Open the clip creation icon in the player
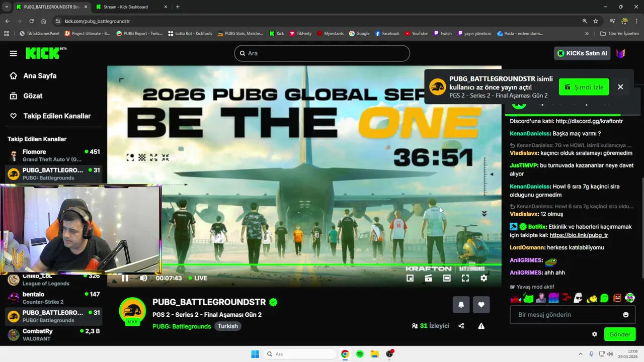This screenshot has height=362, width=644. (428, 278)
